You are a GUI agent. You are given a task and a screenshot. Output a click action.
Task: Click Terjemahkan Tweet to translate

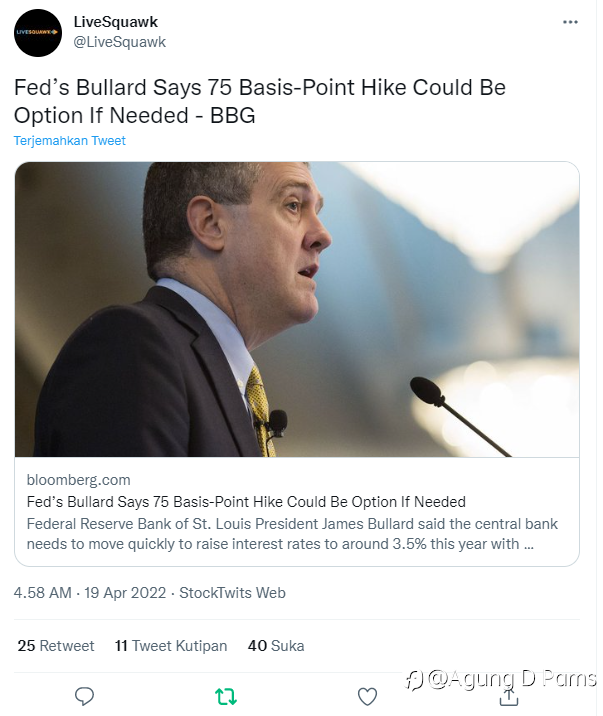70,141
